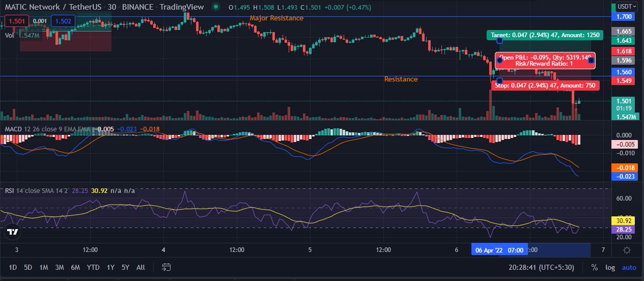Open the USDT currency dropdown
Viewport: 644px width, 281px height.
(626, 6)
